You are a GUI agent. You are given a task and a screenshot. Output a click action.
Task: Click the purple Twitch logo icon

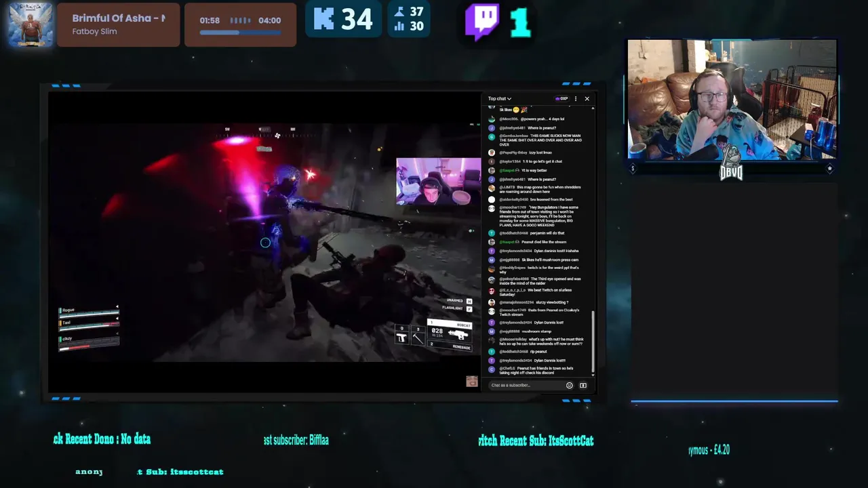tap(482, 21)
